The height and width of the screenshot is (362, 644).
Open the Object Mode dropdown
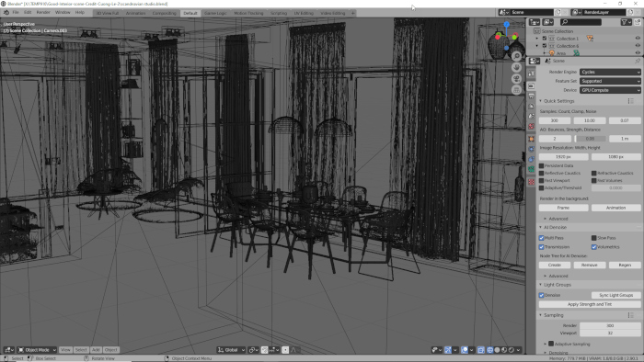[x=37, y=350]
